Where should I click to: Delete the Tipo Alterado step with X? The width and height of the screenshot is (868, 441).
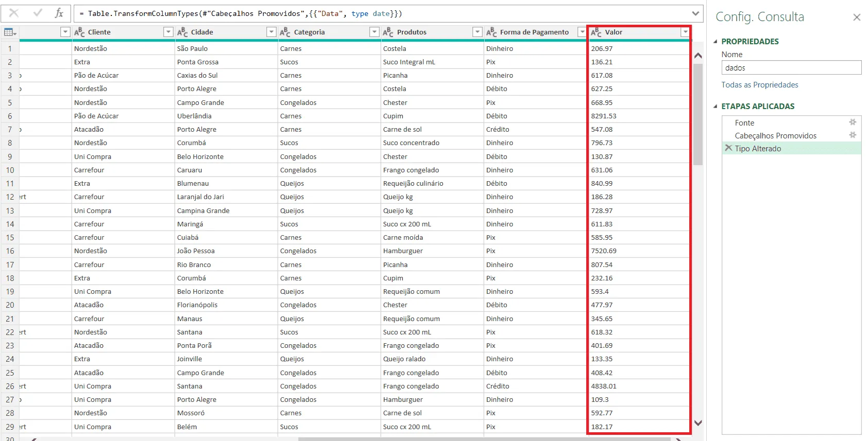[728, 148]
